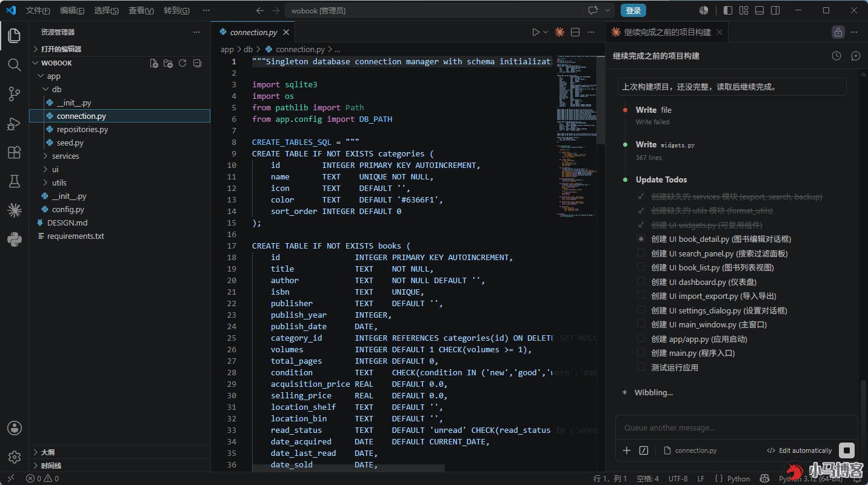Open Run and Debug view

point(15,124)
